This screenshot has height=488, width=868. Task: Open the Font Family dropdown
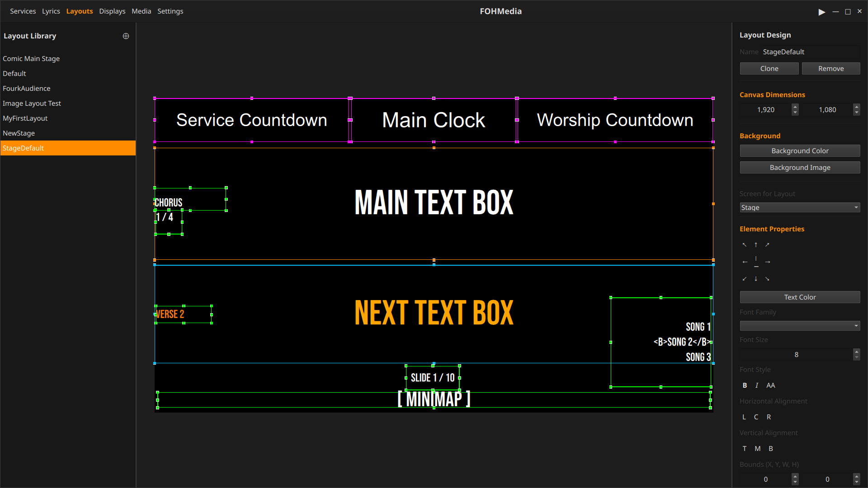(x=800, y=326)
